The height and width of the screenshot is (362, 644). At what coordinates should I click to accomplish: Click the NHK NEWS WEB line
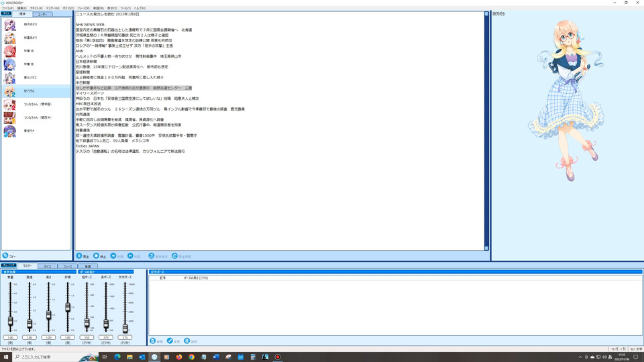point(90,25)
